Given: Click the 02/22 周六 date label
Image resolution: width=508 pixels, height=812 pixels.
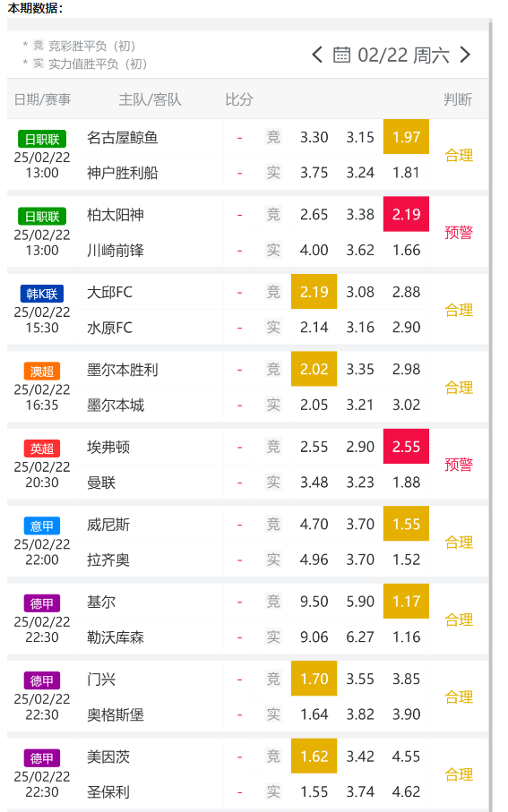Looking at the screenshot, I should [x=403, y=55].
